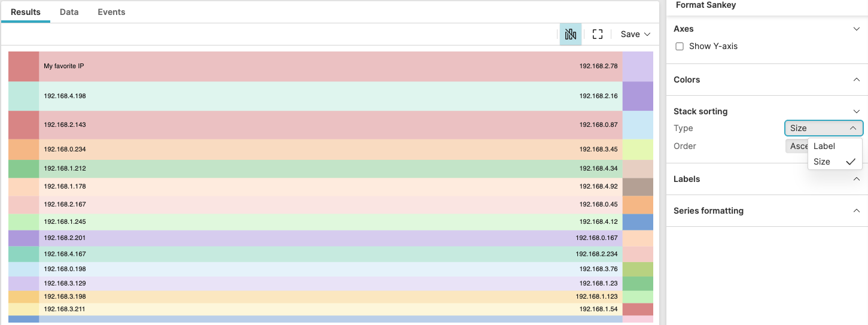This screenshot has height=325, width=868.
Task: Collapse the Stack sorting section
Action: 857,111
